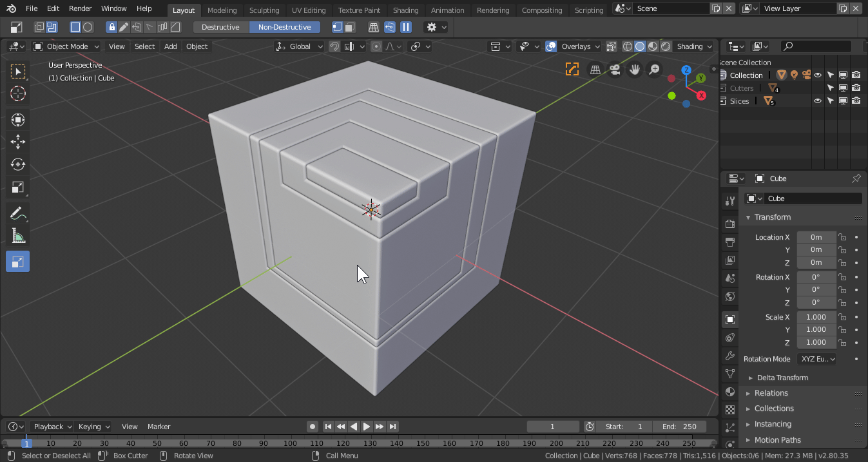The image size is (868, 462).
Task: Switch to the Sculpting workspace tab
Action: tap(264, 10)
